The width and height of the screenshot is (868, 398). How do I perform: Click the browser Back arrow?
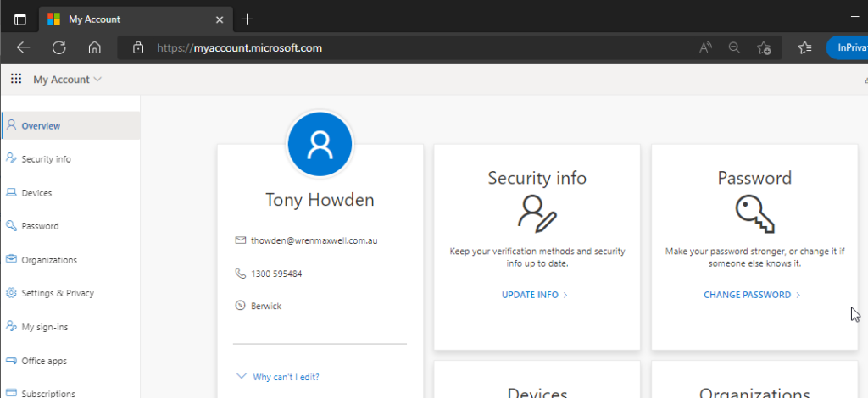[x=23, y=47]
